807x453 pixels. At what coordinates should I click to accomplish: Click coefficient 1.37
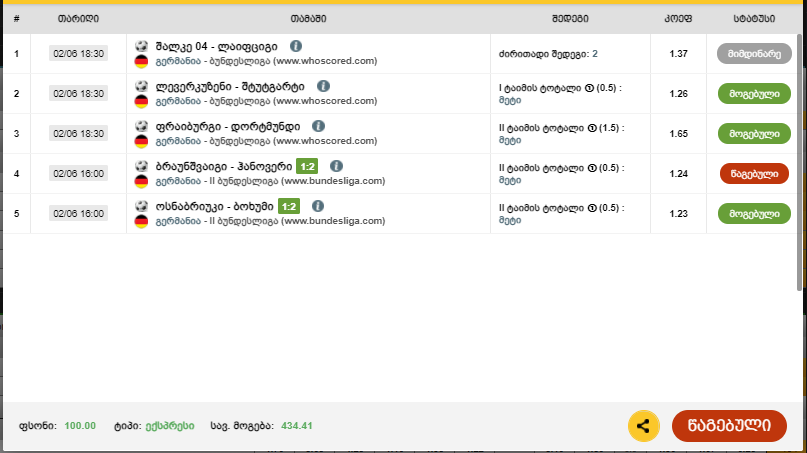coord(678,54)
